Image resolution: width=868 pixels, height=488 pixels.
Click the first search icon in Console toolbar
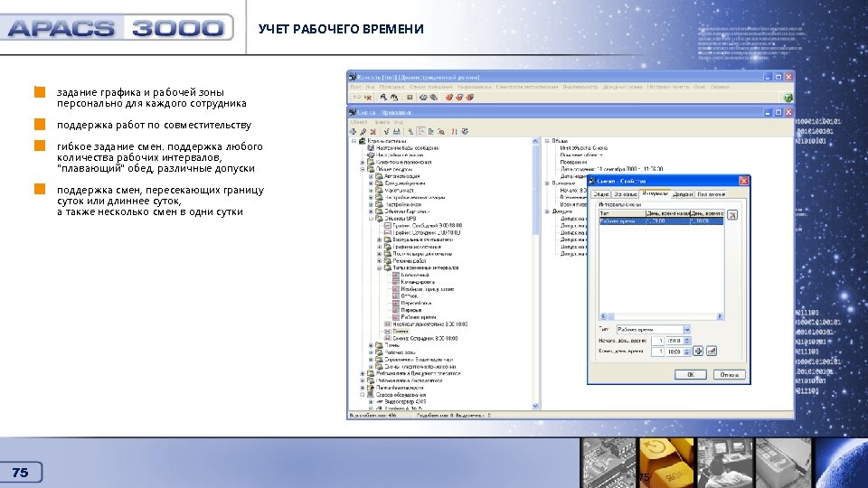pos(383,98)
